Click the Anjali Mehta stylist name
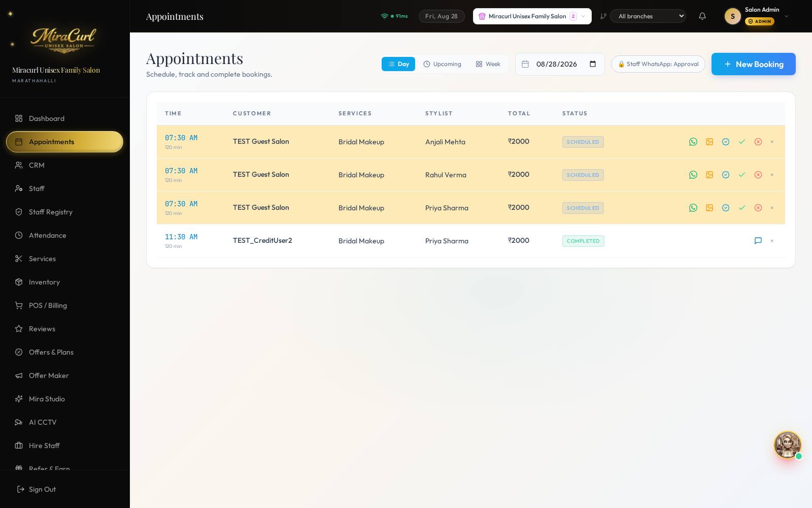 pos(445,142)
